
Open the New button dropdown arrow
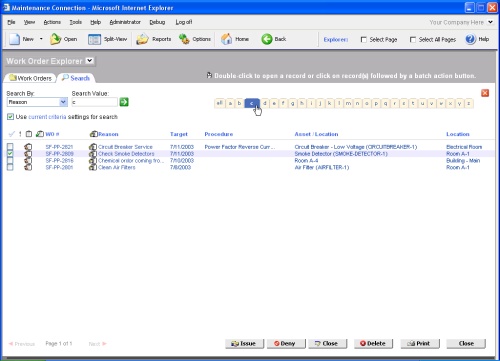pos(41,39)
